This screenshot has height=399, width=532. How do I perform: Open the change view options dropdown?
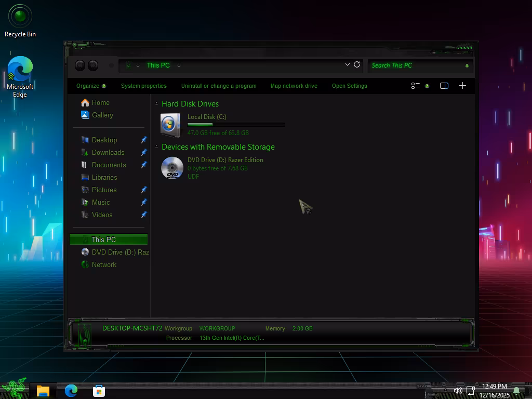coord(420,86)
